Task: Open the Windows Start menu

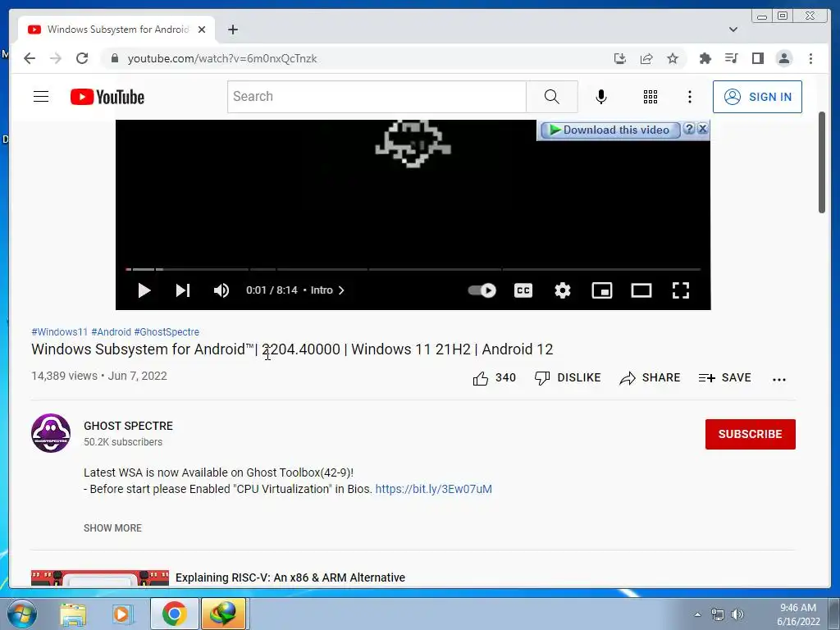Action: tap(22, 614)
